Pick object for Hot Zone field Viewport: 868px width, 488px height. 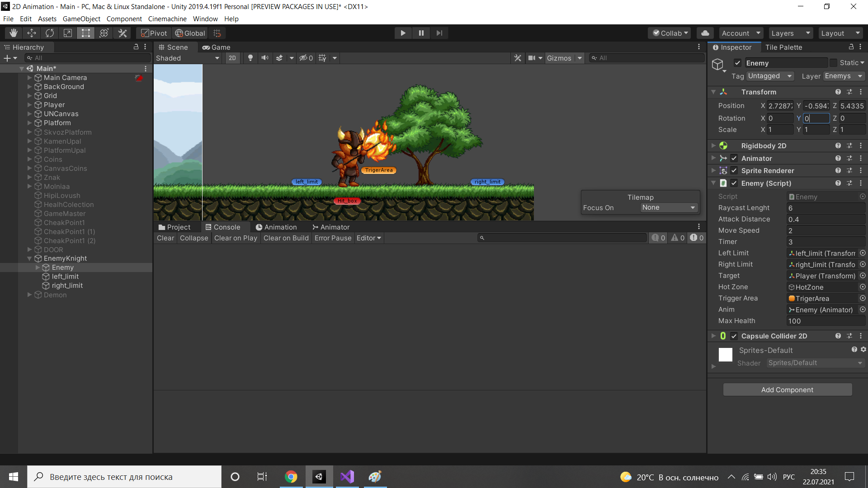863,287
